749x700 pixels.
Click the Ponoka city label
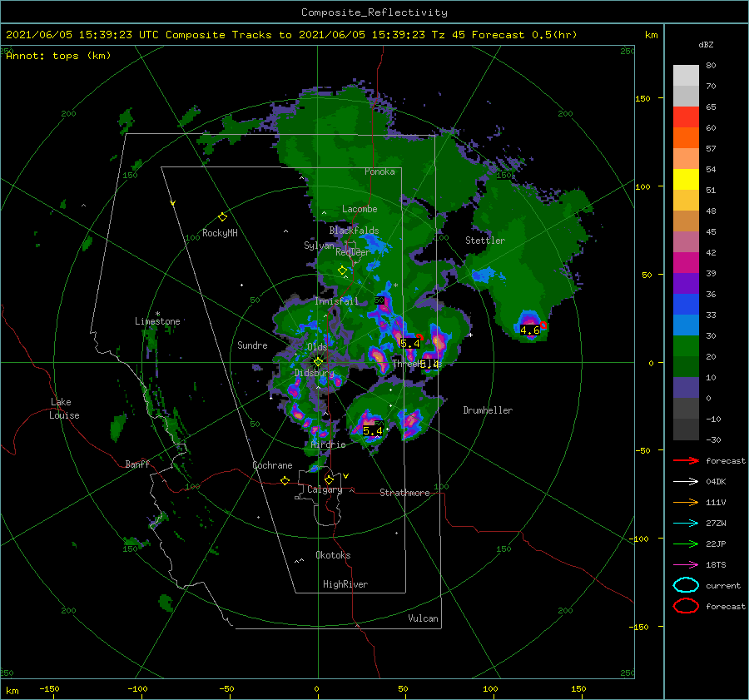pyautogui.click(x=379, y=171)
